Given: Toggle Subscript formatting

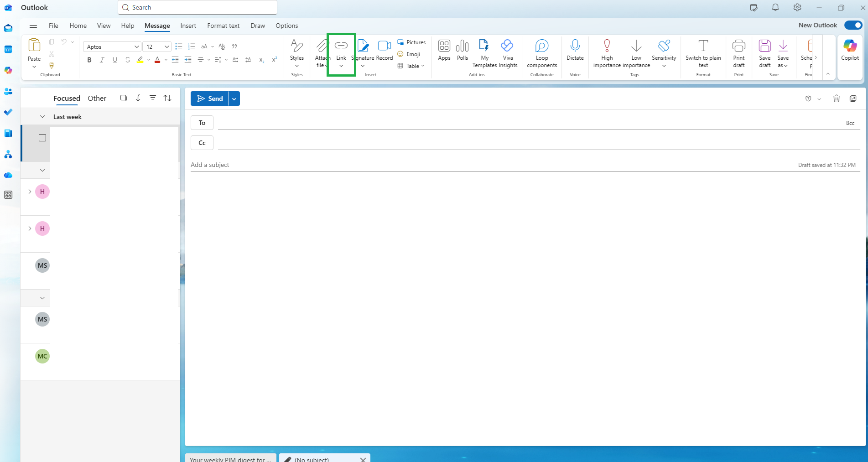Looking at the screenshot, I should 262,60.
